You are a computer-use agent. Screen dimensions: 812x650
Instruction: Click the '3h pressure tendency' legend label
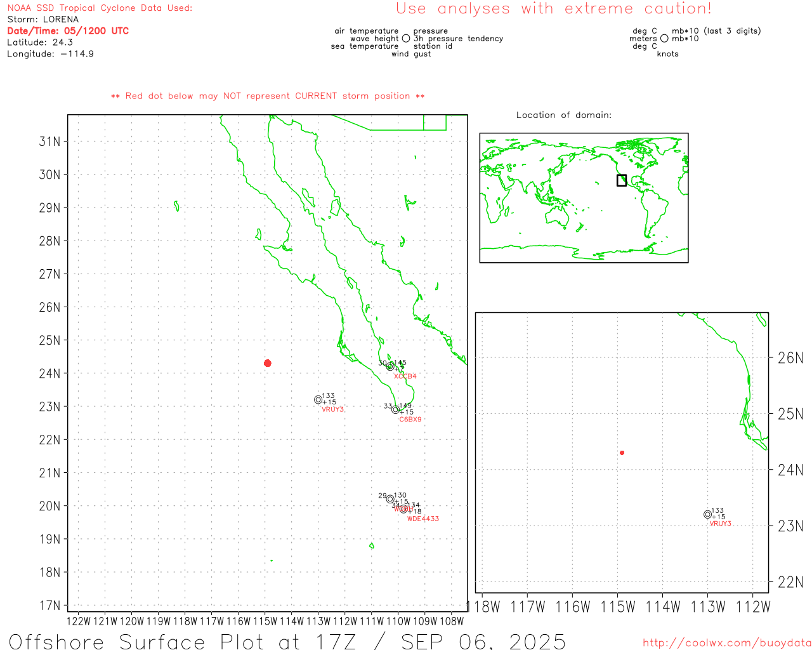click(x=459, y=39)
